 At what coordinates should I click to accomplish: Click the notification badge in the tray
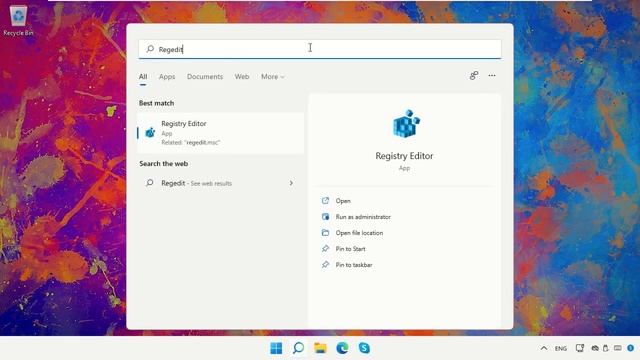point(631,348)
